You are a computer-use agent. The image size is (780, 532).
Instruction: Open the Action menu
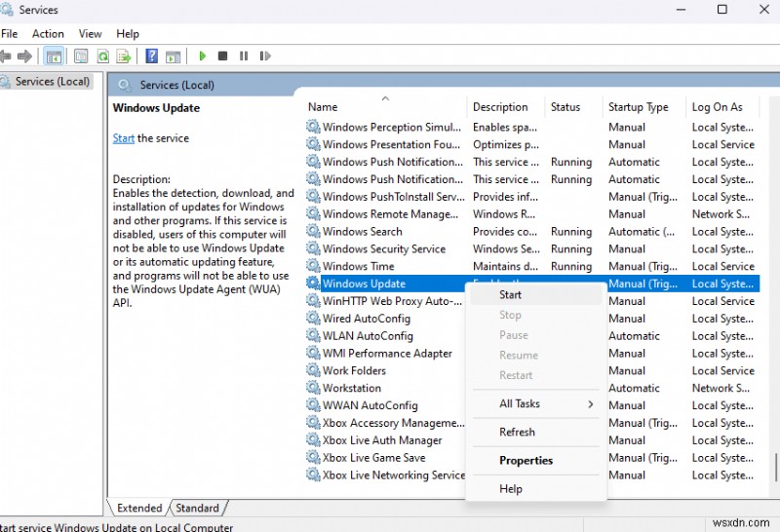(x=48, y=34)
